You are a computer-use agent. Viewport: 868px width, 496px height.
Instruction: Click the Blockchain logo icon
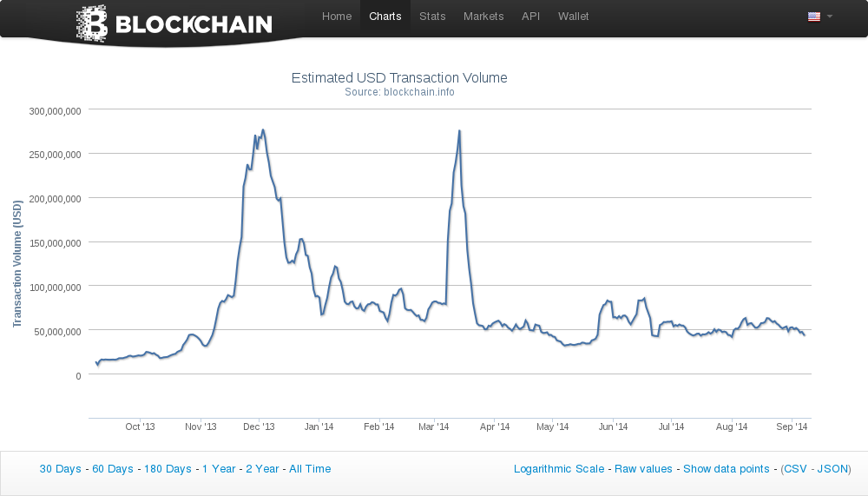point(92,23)
